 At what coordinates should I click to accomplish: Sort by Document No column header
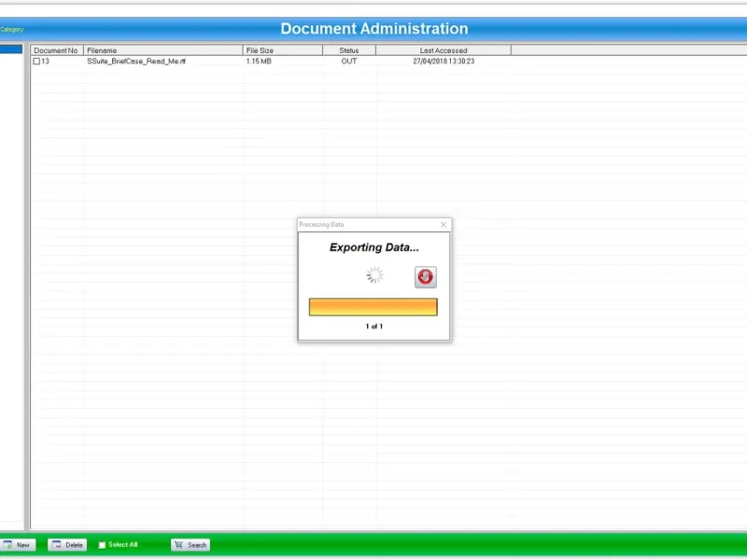(x=57, y=50)
